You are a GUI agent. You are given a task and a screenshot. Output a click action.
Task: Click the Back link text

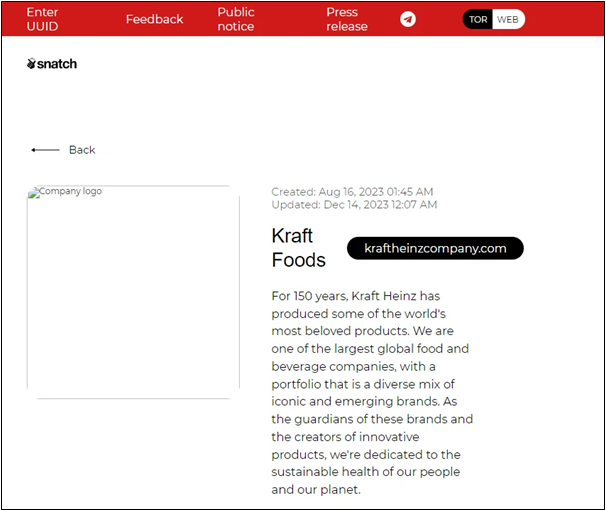[x=82, y=150]
